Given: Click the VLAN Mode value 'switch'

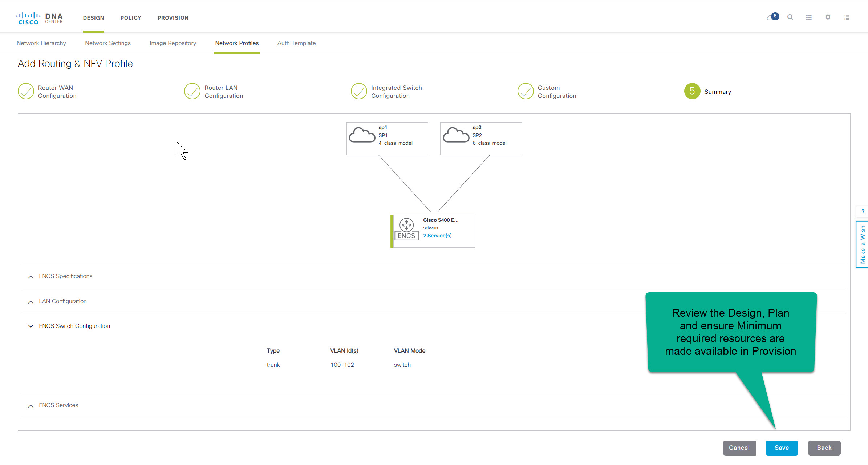Looking at the screenshot, I should pos(402,365).
